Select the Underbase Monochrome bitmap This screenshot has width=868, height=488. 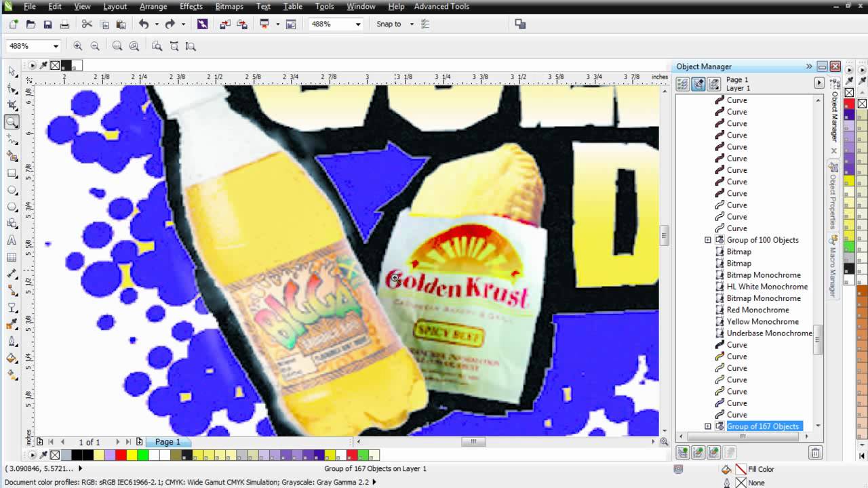coord(769,333)
